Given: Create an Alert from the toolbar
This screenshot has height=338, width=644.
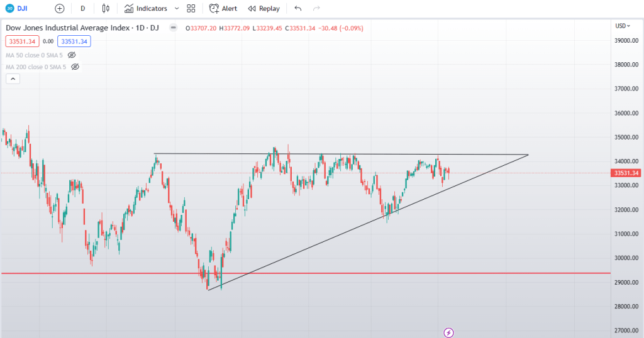Looking at the screenshot, I should click(x=223, y=9).
